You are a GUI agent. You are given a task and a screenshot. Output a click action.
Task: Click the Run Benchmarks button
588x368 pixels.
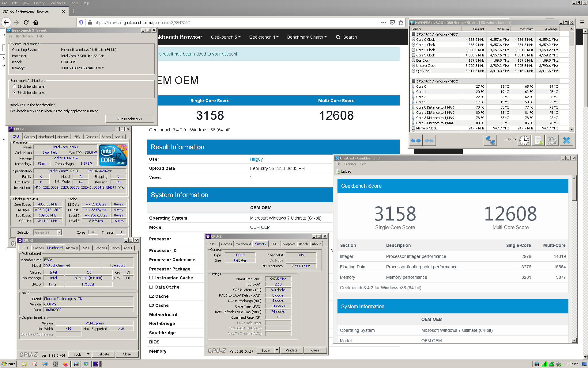point(130,119)
